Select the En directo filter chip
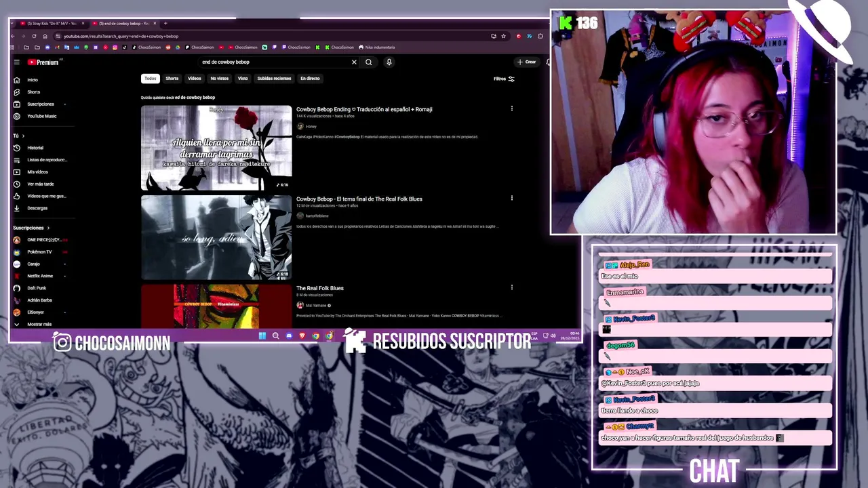The height and width of the screenshot is (488, 868). pos(310,79)
